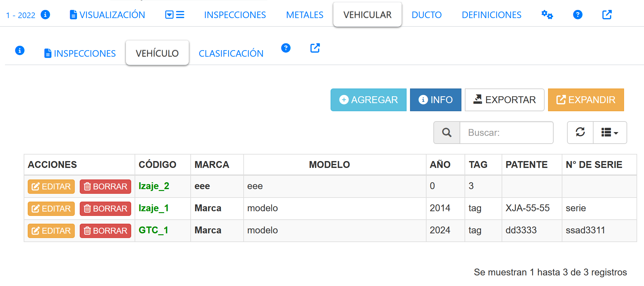Viewport: 644px width, 286px height.
Task: Export the vehicle list with Exportar
Action: point(504,100)
